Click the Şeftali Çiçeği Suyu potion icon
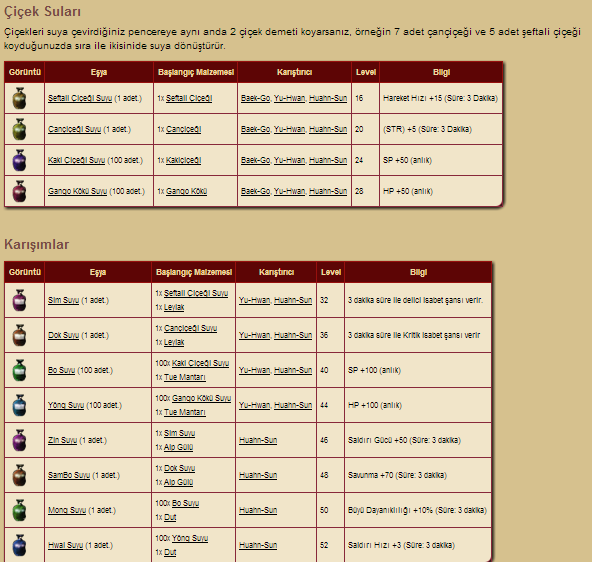The width and height of the screenshot is (592, 562). (19, 98)
